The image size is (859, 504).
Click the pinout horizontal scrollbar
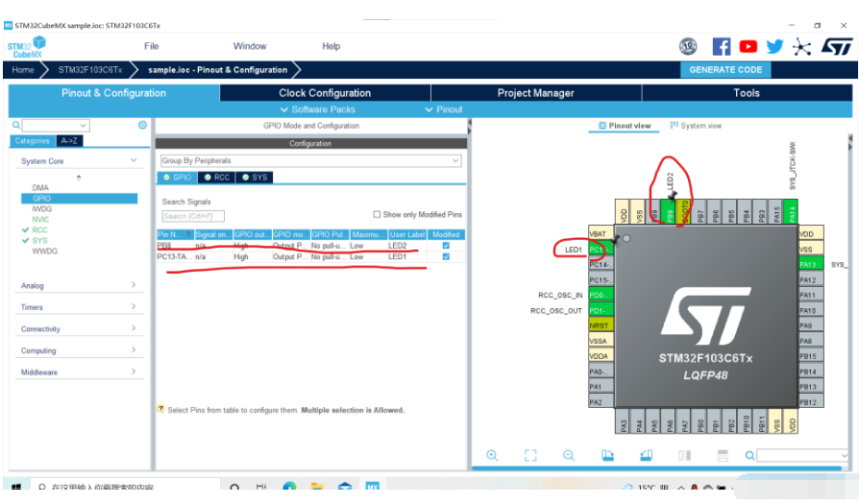[656, 468]
